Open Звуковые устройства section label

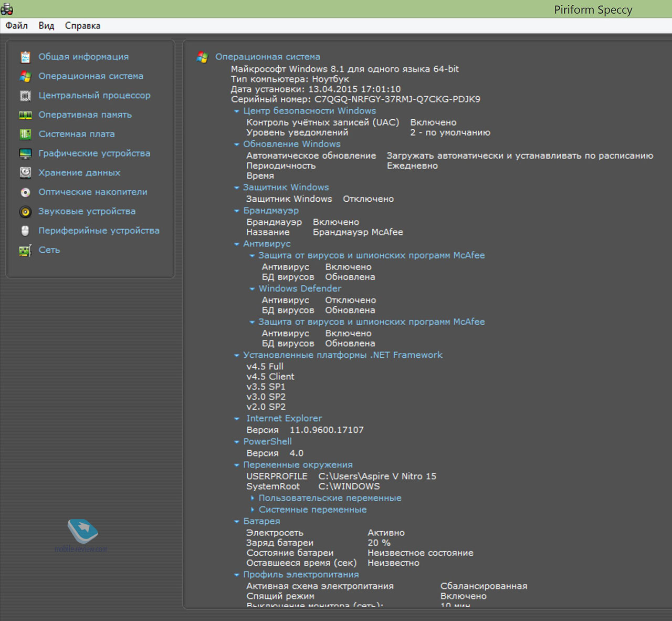(87, 212)
